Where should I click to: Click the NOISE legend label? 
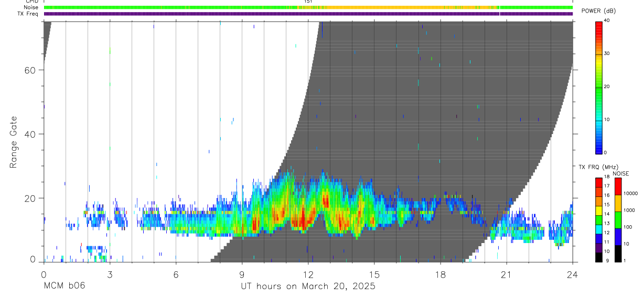click(621, 173)
